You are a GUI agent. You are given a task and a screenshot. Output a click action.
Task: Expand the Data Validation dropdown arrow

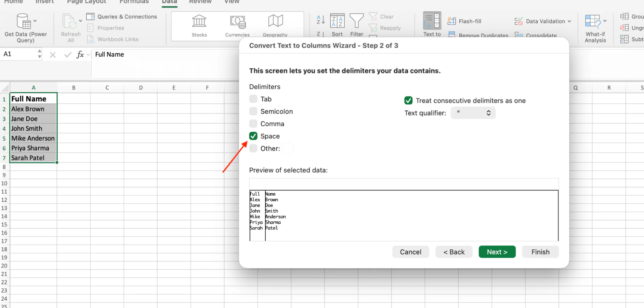point(569,21)
